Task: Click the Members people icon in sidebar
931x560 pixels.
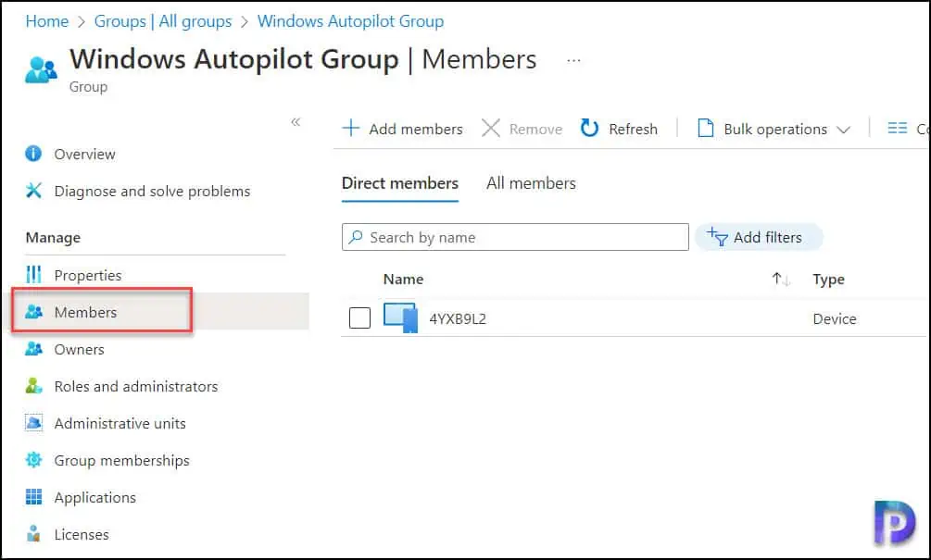Action: [x=33, y=311]
